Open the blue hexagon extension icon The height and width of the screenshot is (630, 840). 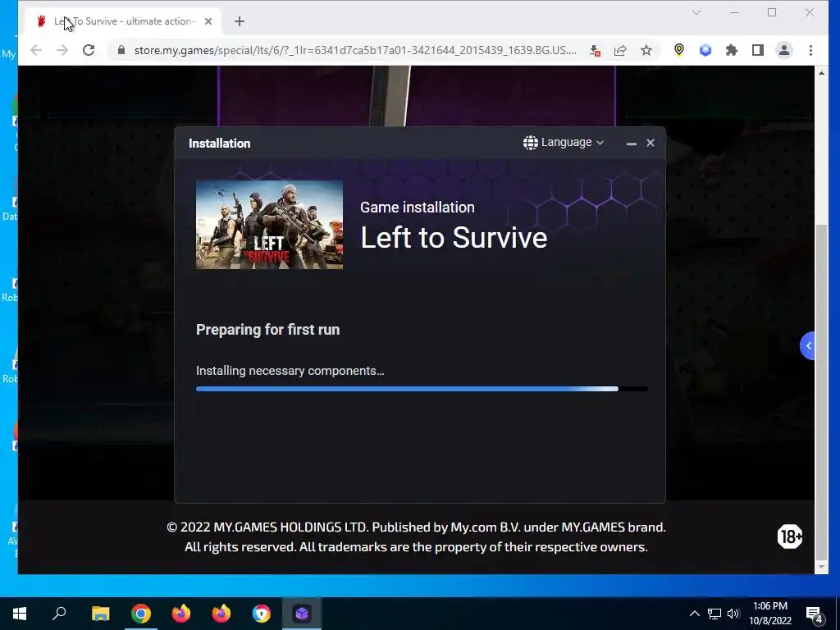705,50
